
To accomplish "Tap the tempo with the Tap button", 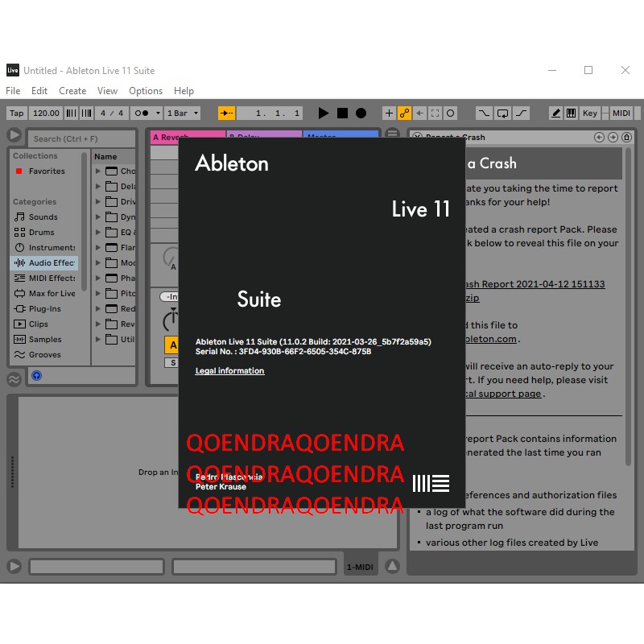I will click(16, 113).
